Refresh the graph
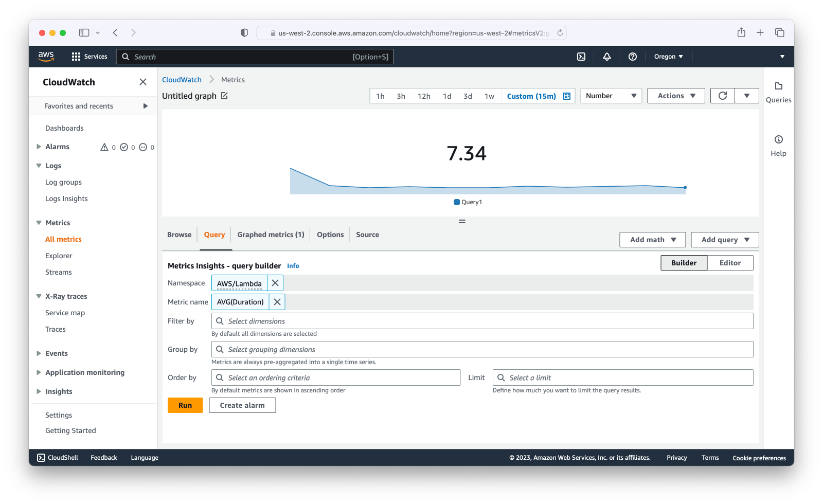 click(x=723, y=96)
